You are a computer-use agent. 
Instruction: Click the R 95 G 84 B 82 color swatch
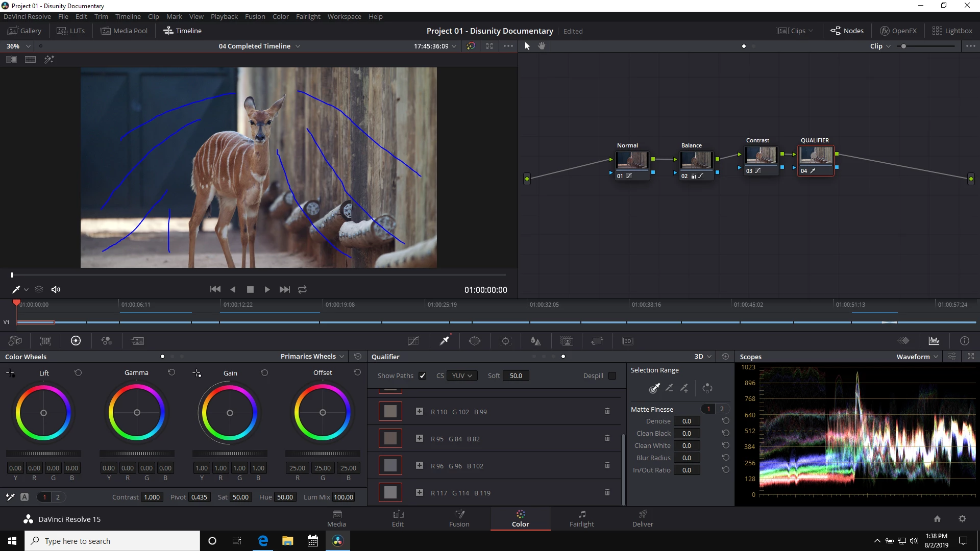(x=390, y=438)
